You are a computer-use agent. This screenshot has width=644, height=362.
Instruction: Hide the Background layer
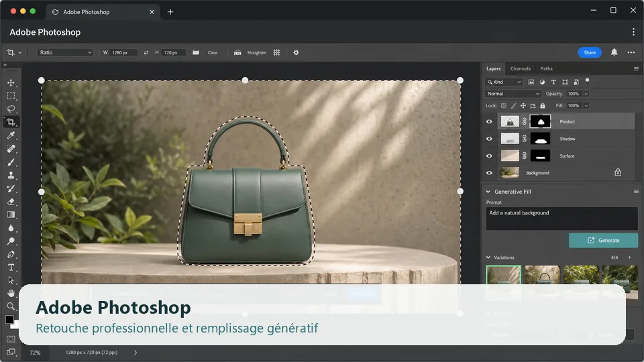point(489,173)
